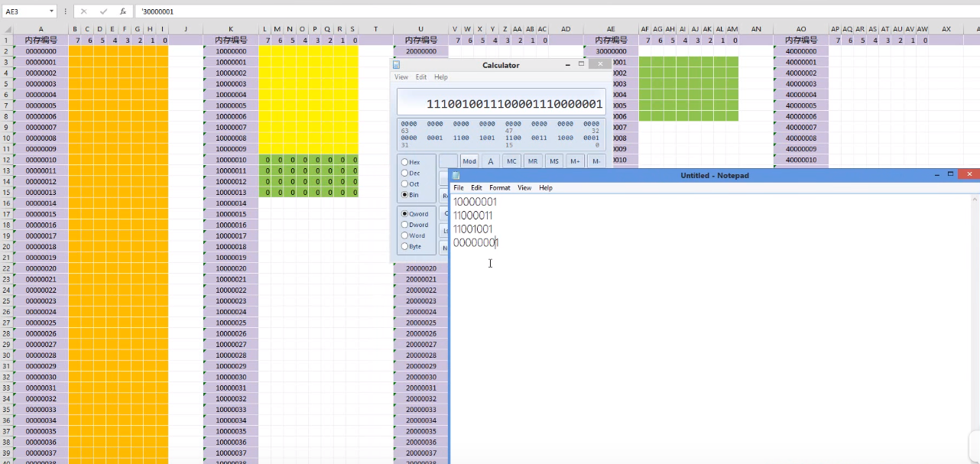Click cell 40000010 in column AO
Image resolution: width=980 pixels, height=464 pixels.
point(801,160)
